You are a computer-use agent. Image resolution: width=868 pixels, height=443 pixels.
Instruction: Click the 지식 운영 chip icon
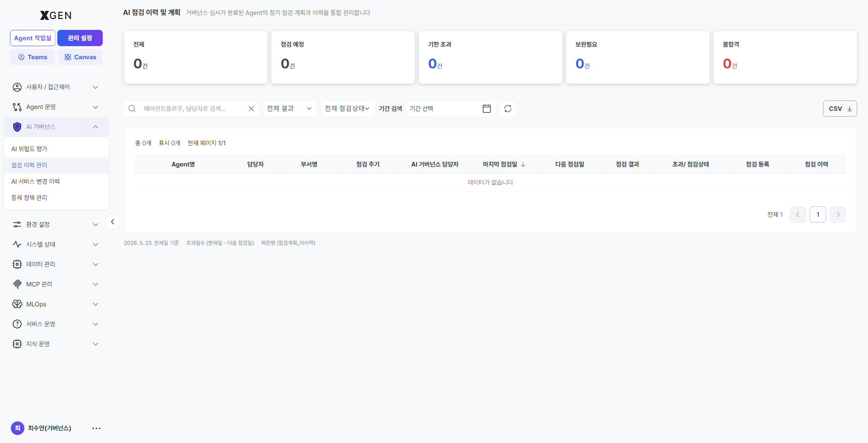coord(17,344)
